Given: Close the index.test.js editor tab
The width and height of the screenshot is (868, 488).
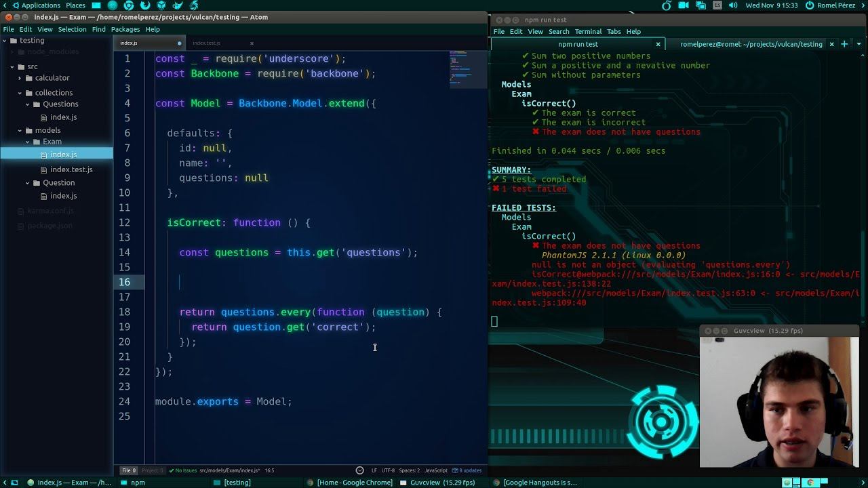Looking at the screenshot, I should tap(252, 43).
